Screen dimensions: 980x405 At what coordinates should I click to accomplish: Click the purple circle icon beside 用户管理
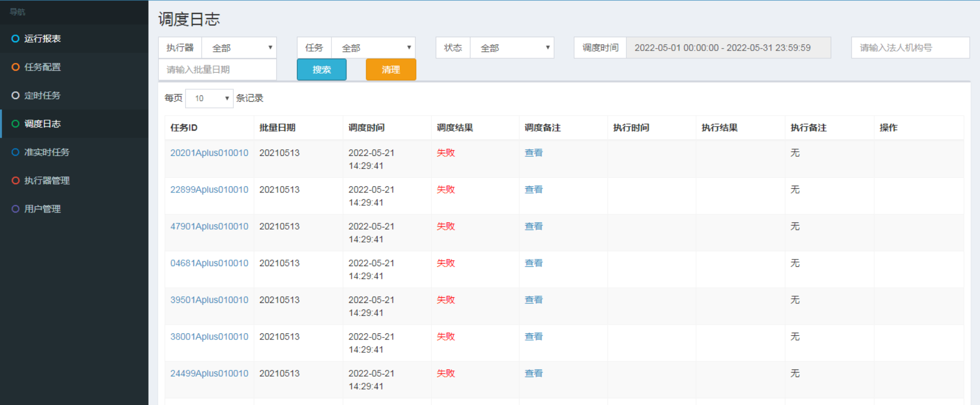[15, 209]
